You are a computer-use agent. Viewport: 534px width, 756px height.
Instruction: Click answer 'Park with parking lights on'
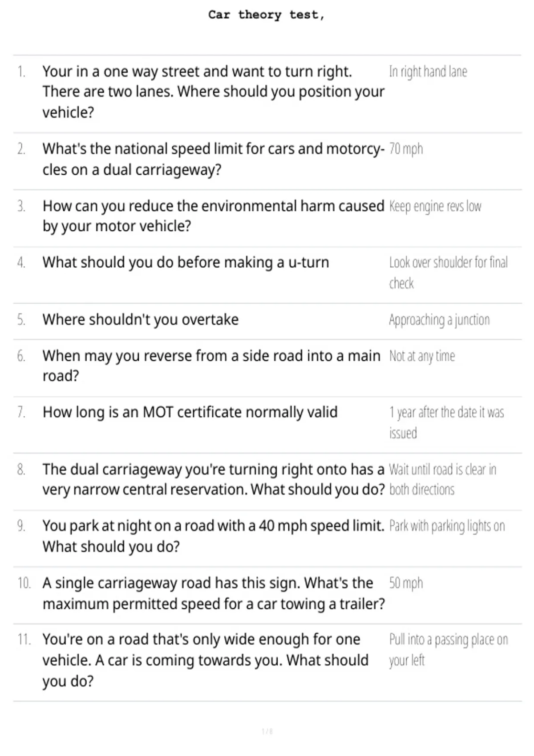[447, 527]
